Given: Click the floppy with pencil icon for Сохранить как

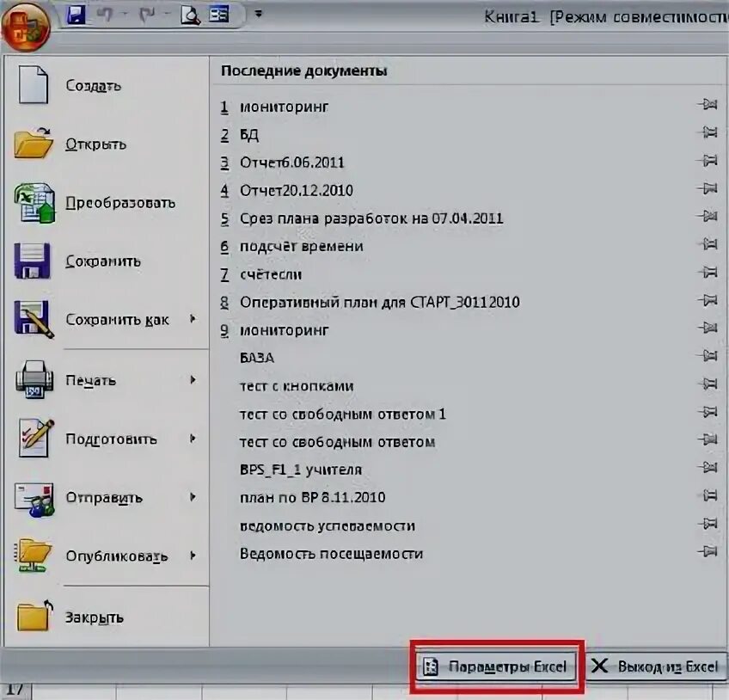Looking at the screenshot, I should coord(34,319).
